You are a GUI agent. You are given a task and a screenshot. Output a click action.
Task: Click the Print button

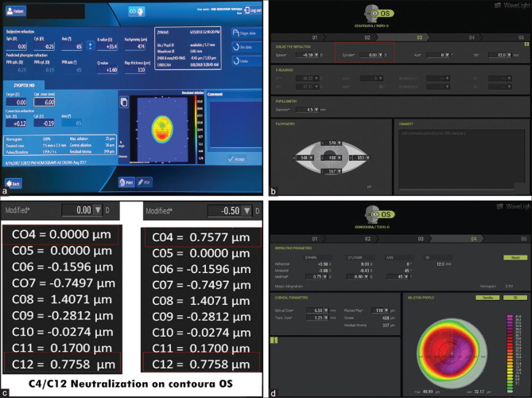(126, 182)
